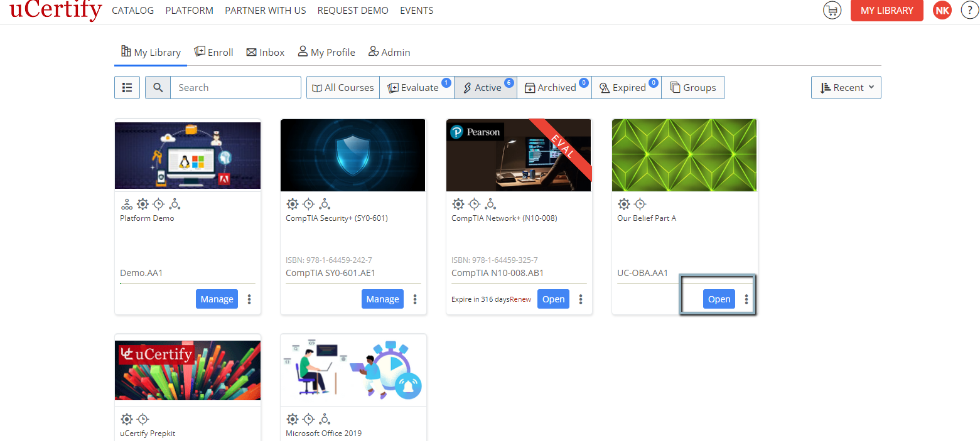Click the CompTIA SY0-601.AE1 course code text
This screenshot has width=980, height=441.
coord(330,273)
